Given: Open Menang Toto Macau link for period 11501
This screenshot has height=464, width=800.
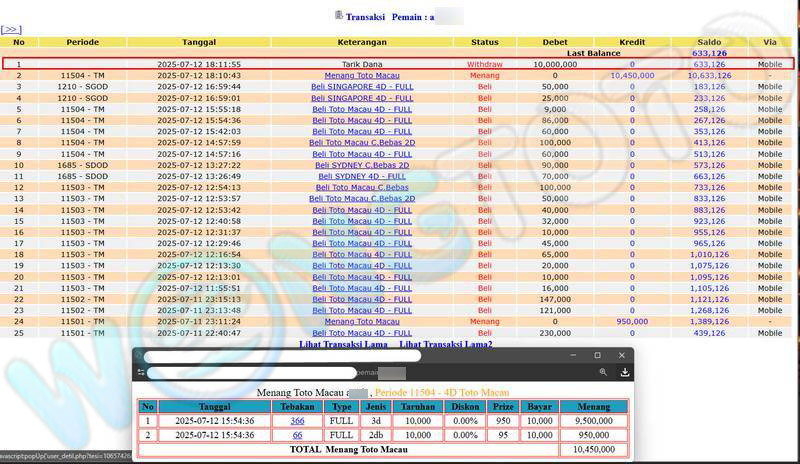Looking at the screenshot, I should click(362, 322).
